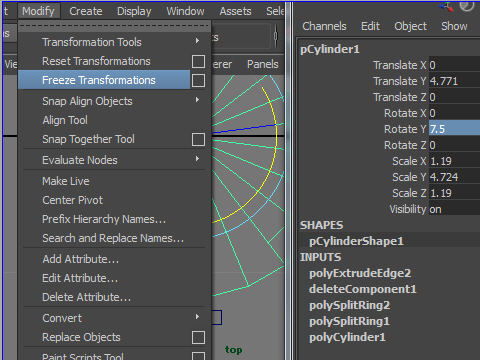
Task: Click the axis orientation icon above Channels
Action: point(446,7)
